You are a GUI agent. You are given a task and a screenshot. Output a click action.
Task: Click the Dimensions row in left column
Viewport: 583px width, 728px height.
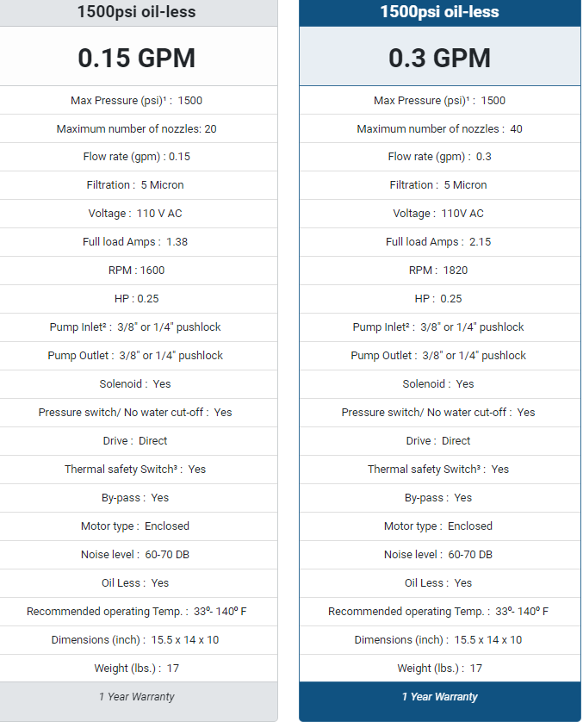coord(136,640)
